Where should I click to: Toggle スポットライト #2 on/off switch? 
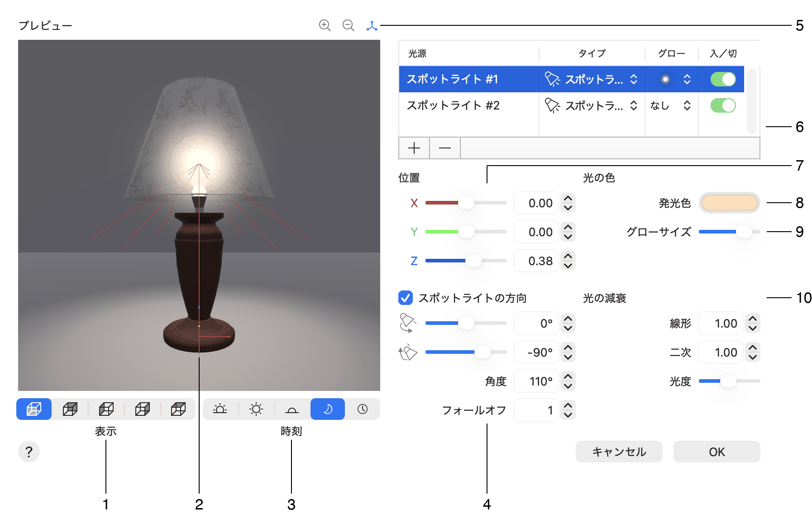click(x=723, y=105)
